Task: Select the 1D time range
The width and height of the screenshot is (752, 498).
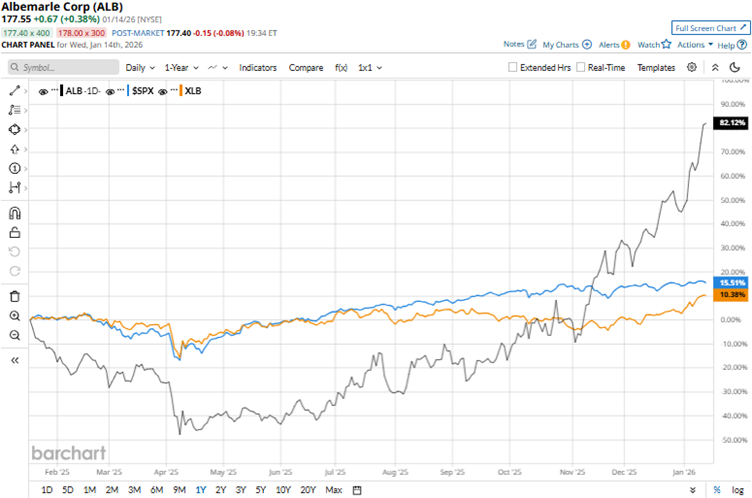Action: (47, 490)
